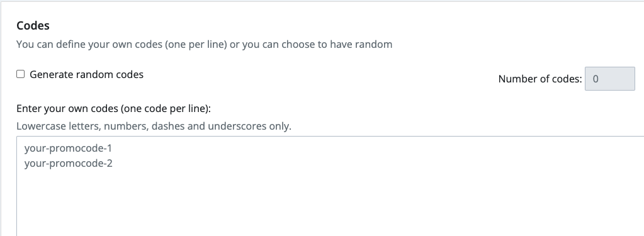Click blank space between checkbox and Number of codes
Viewport: 644px width, 236px height.
320,76
